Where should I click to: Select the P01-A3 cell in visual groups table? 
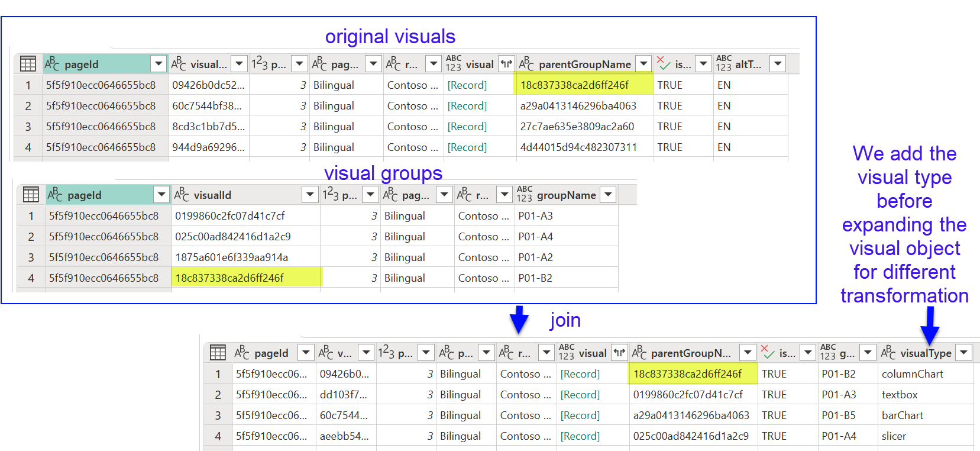536,216
